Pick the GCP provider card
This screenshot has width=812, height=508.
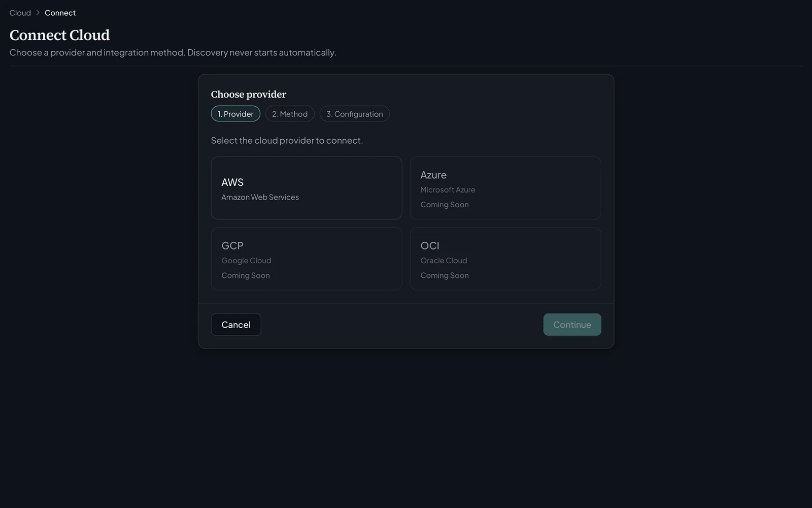[307, 259]
